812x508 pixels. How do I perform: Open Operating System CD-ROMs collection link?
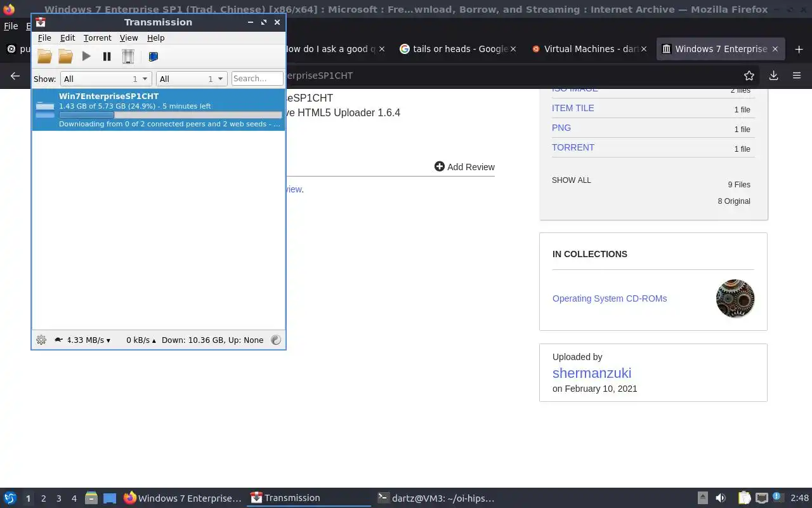coord(610,298)
